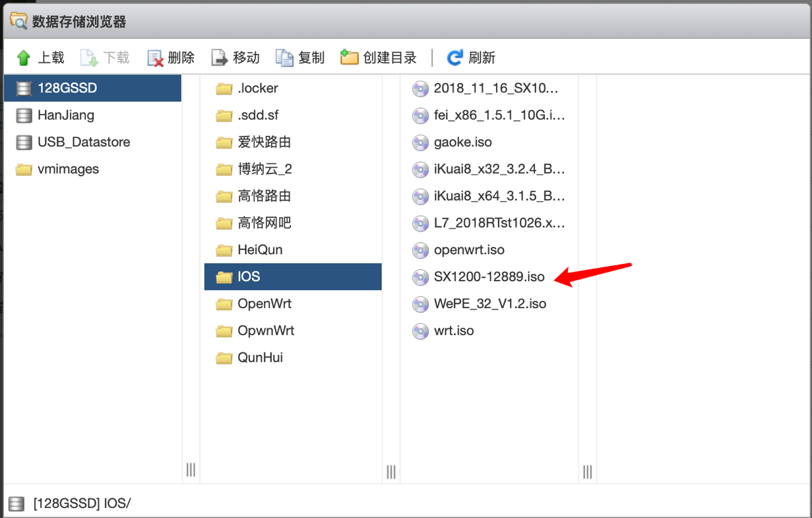Viewport: 812px width, 518px height.
Task: Click the green upload arrow icon
Action: pos(24,58)
